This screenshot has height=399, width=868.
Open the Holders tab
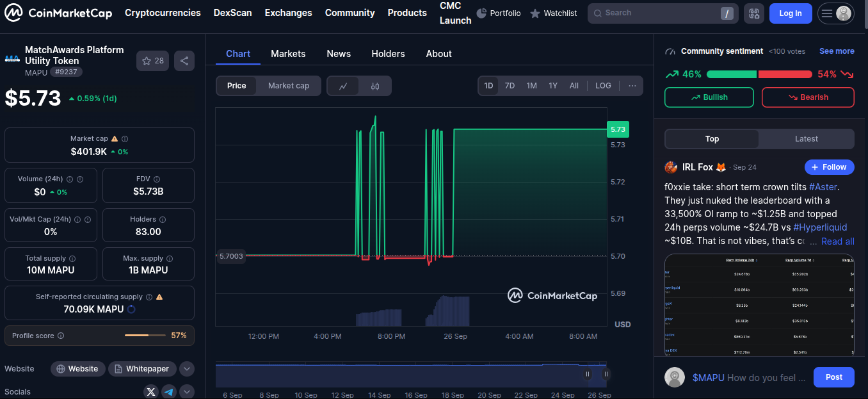[388, 54]
